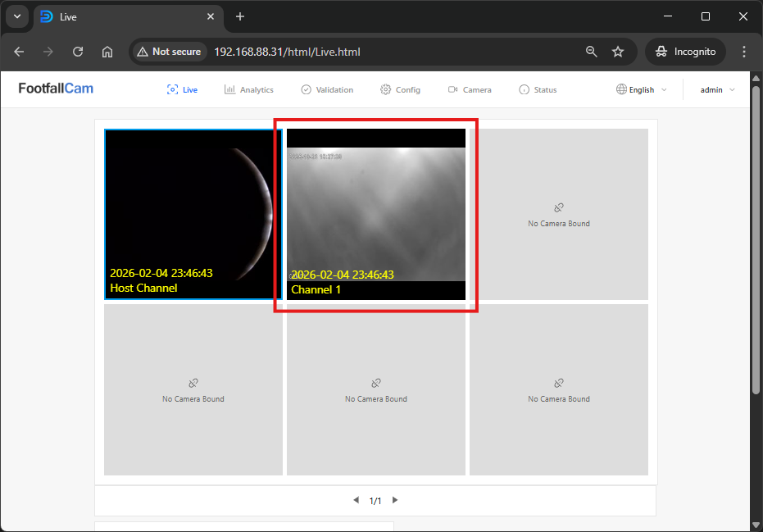763x532 pixels.
Task: Switch to the Validation tab
Action: 327,90
